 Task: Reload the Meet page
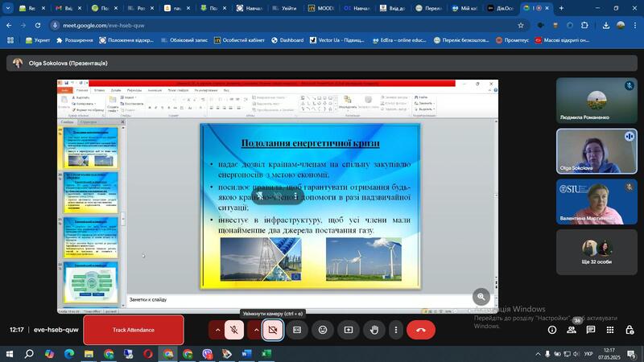click(x=38, y=26)
